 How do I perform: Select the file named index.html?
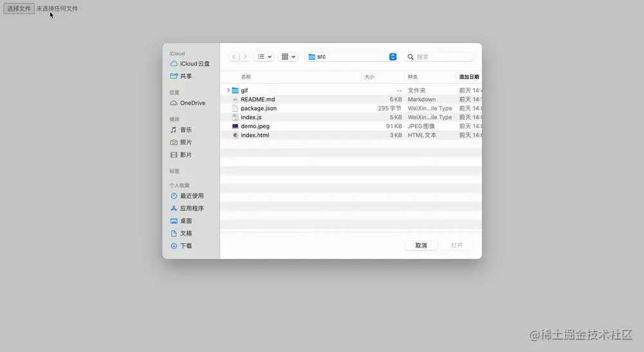point(255,135)
